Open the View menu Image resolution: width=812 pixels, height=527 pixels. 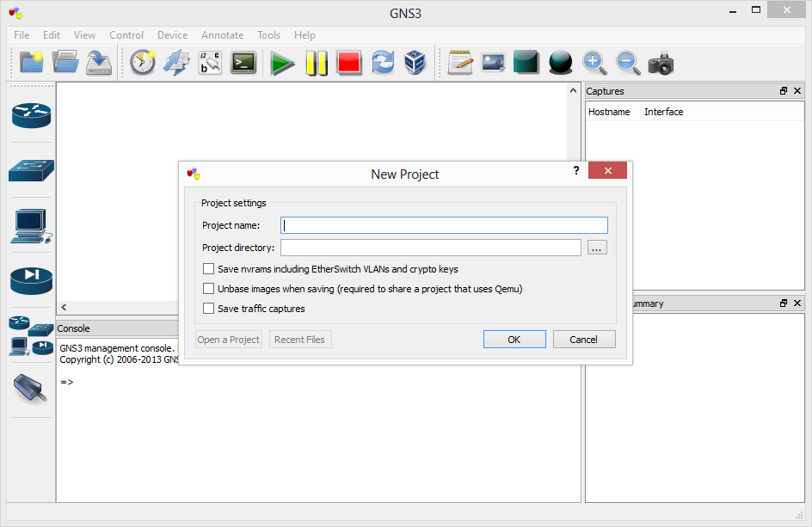pyautogui.click(x=84, y=34)
